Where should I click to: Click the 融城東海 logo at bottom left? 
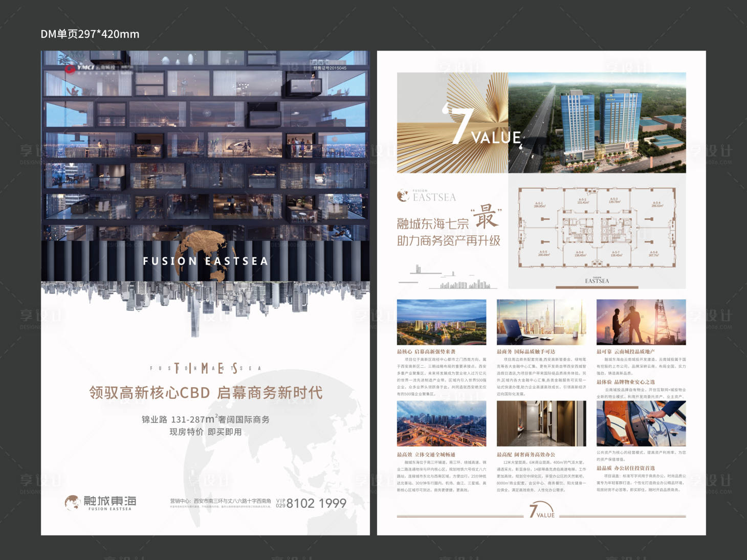[x=101, y=503]
